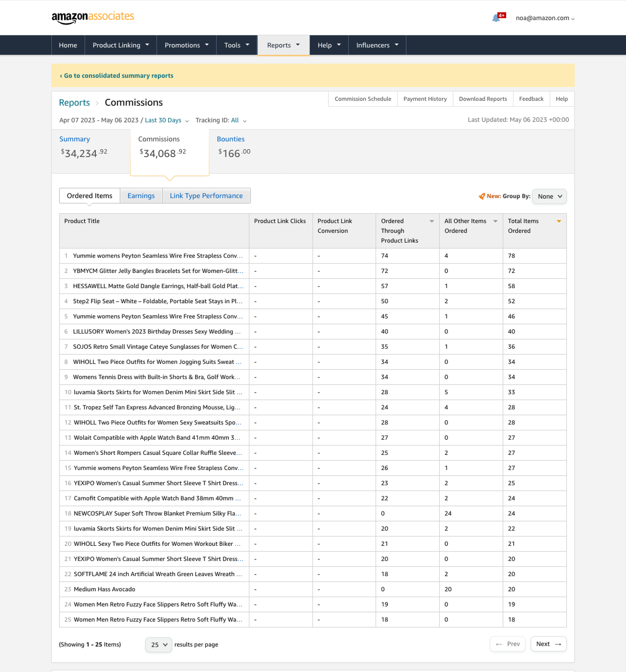Click the Download Reports button

(x=483, y=99)
